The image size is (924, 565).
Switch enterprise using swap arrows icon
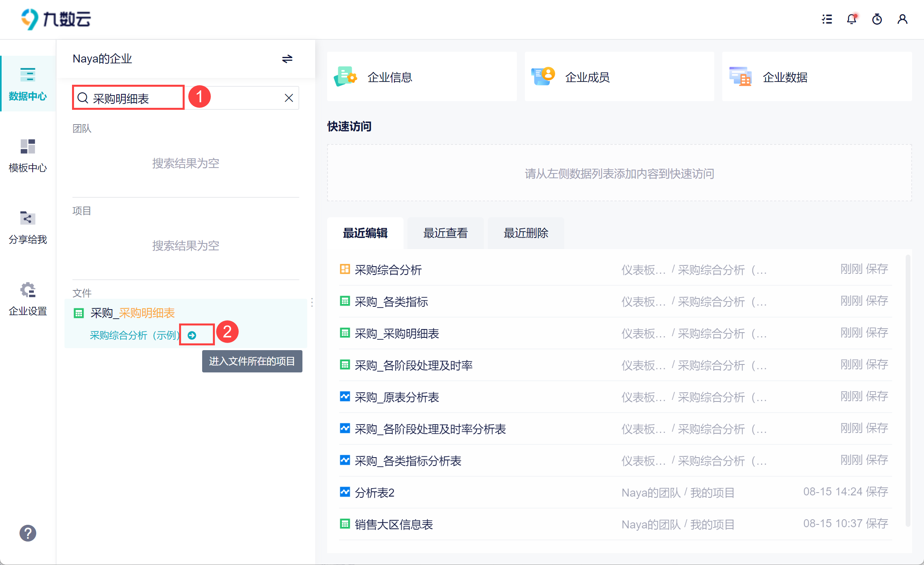(287, 59)
